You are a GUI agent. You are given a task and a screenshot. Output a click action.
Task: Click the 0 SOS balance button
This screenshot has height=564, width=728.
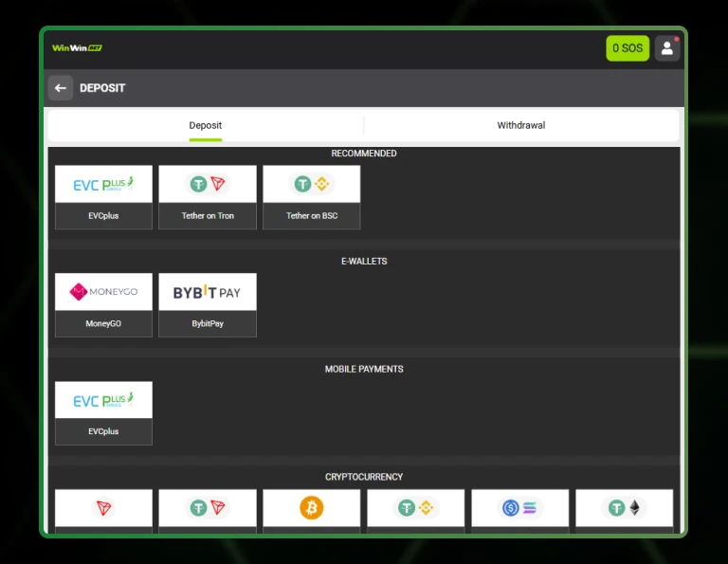[628, 48]
